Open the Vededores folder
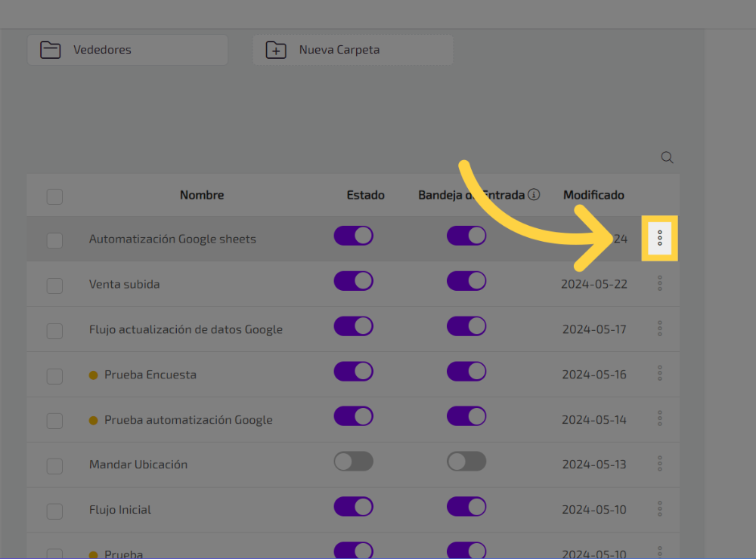This screenshot has height=559, width=756. pyautogui.click(x=127, y=50)
